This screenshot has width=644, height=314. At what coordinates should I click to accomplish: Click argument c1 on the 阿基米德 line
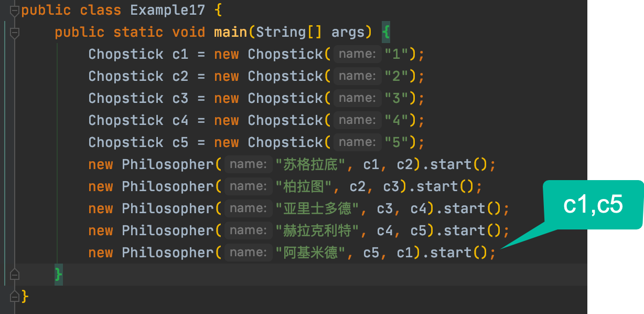point(405,253)
